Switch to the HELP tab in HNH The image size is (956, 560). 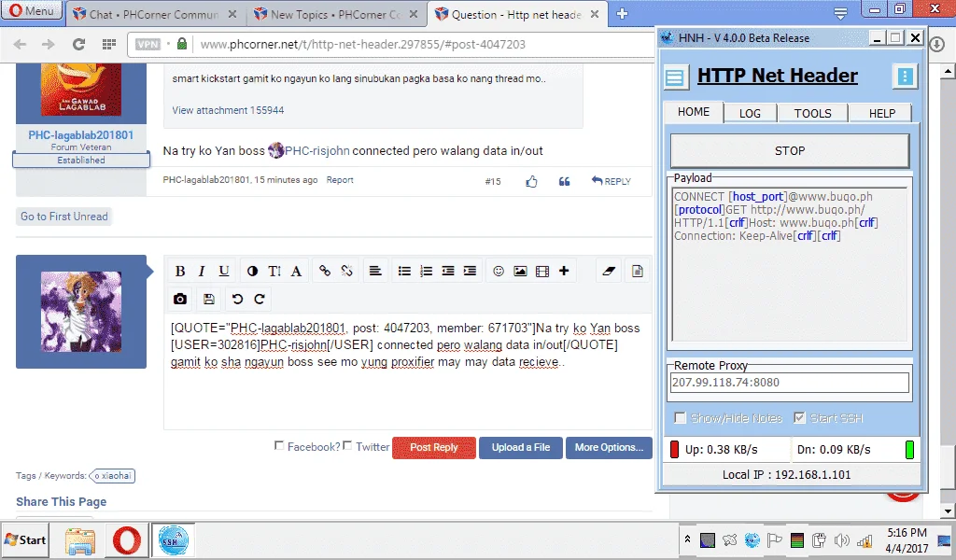coord(882,113)
